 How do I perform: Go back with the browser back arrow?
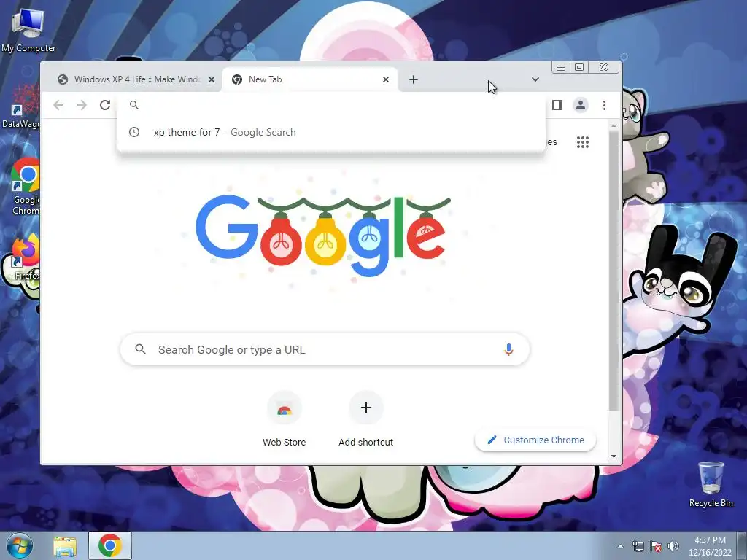coord(58,105)
